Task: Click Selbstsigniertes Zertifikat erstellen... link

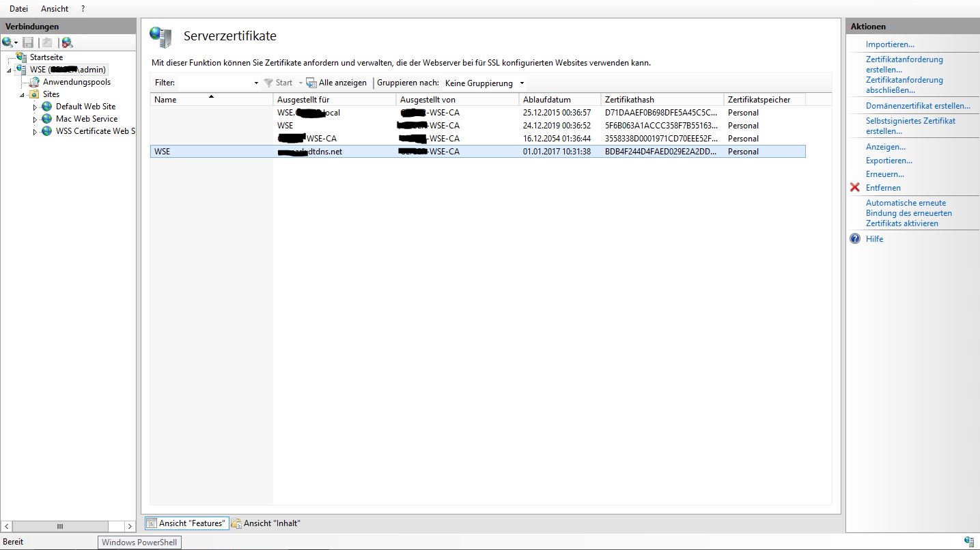Action: [910, 126]
